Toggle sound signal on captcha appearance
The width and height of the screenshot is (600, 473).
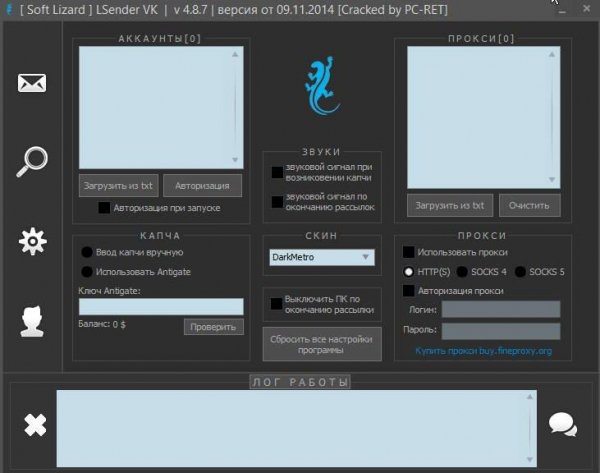click(277, 172)
